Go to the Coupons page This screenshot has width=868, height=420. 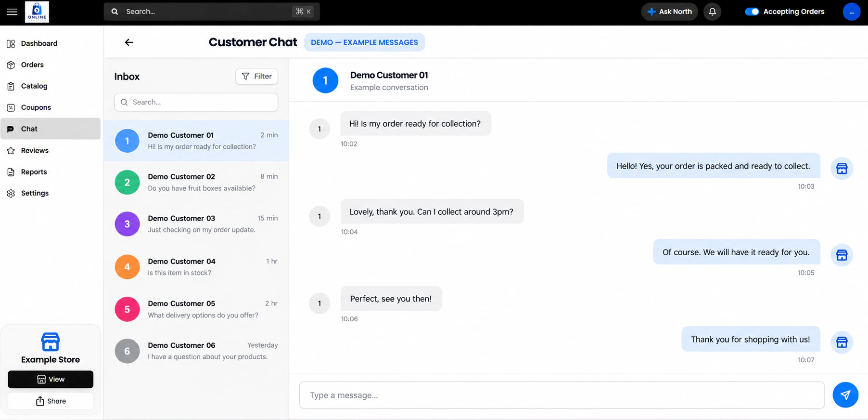[x=51, y=107]
